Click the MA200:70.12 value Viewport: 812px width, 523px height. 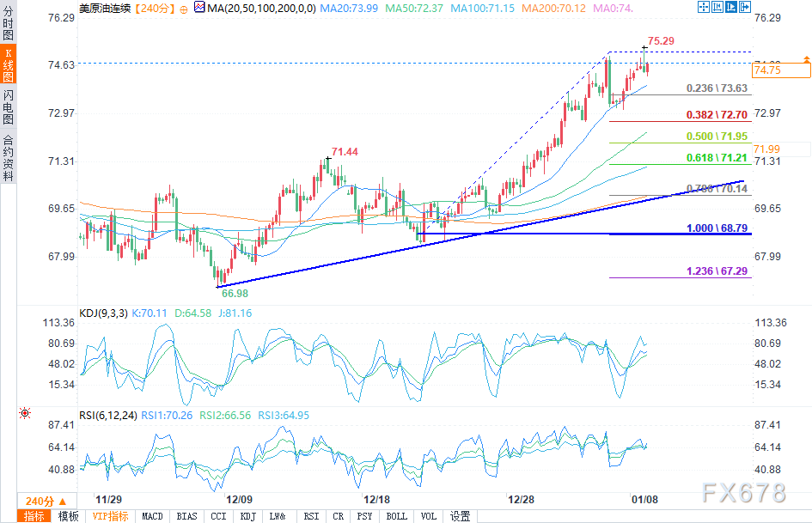point(553,9)
